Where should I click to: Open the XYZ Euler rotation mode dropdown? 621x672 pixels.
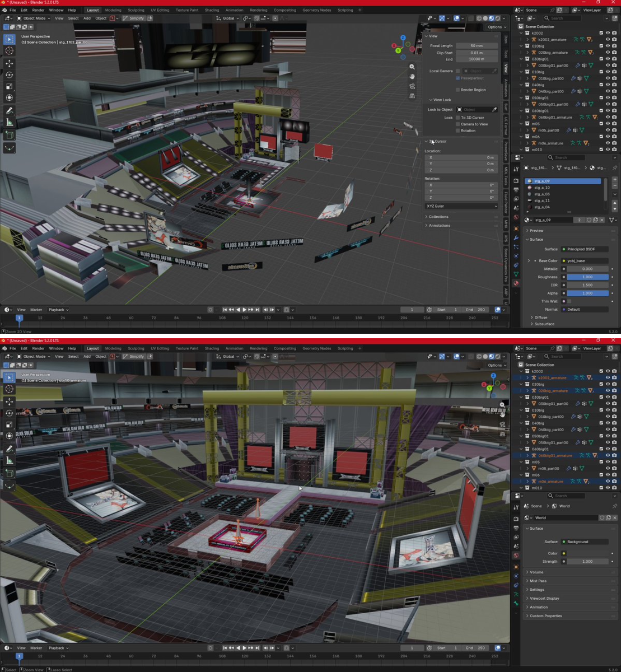pyautogui.click(x=461, y=206)
